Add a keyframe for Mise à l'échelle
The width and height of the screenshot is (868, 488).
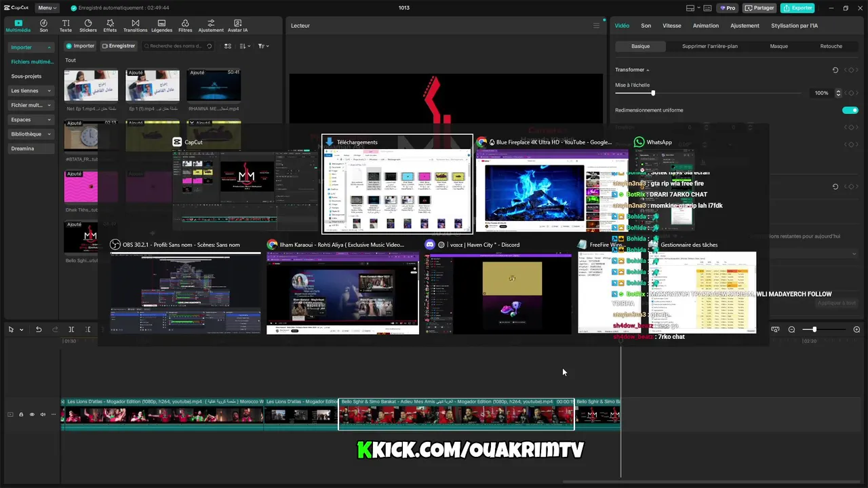[x=850, y=93]
